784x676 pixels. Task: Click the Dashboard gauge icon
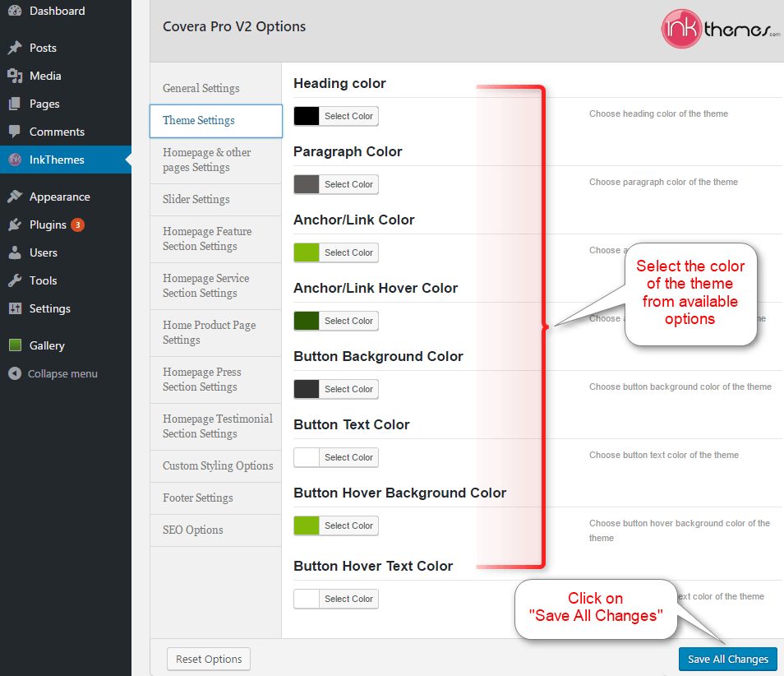pyautogui.click(x=15, y=10)
